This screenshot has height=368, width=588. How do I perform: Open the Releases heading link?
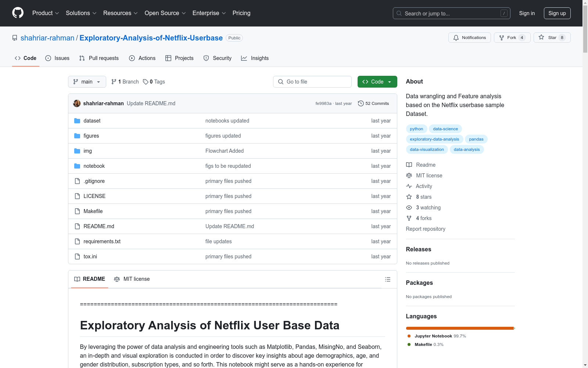[419, 249]
